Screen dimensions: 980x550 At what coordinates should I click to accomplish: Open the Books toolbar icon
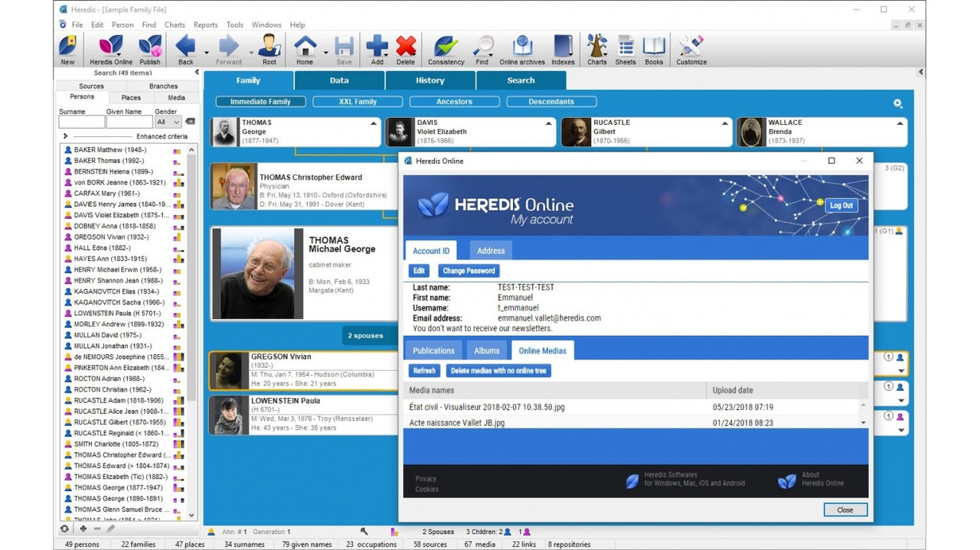tap(654, 50)
